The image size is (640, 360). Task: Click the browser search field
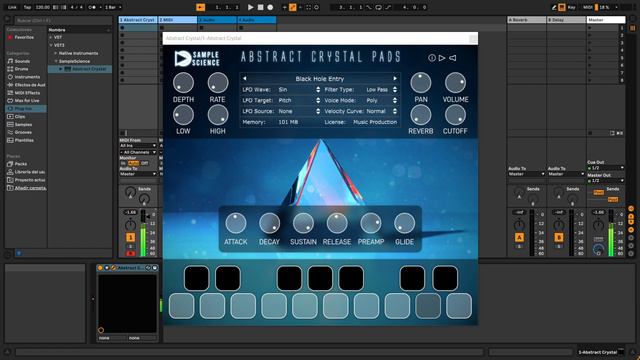(x=63, y=20)
